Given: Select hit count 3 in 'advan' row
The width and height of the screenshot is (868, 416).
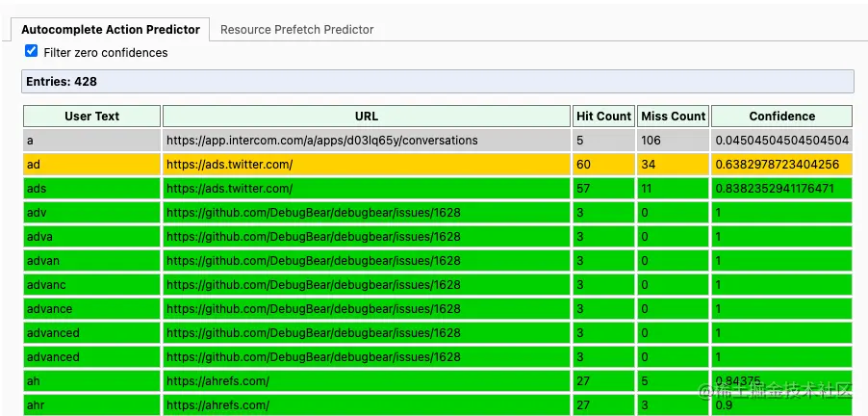Looking at the screenshot, I should [604, 260].
